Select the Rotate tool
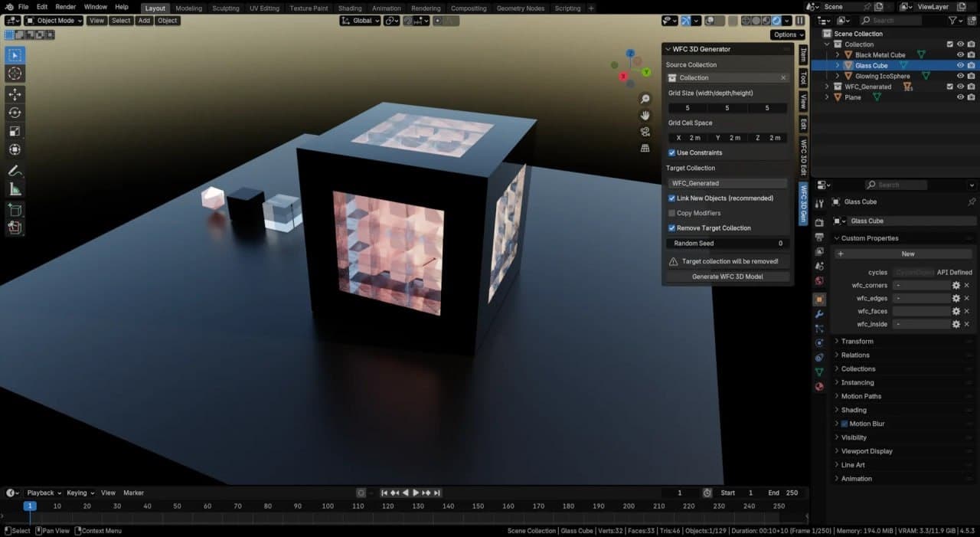Image resolution: width=980 pixels, height=537 pixels. pyautogui.click(x=15, y=113)
